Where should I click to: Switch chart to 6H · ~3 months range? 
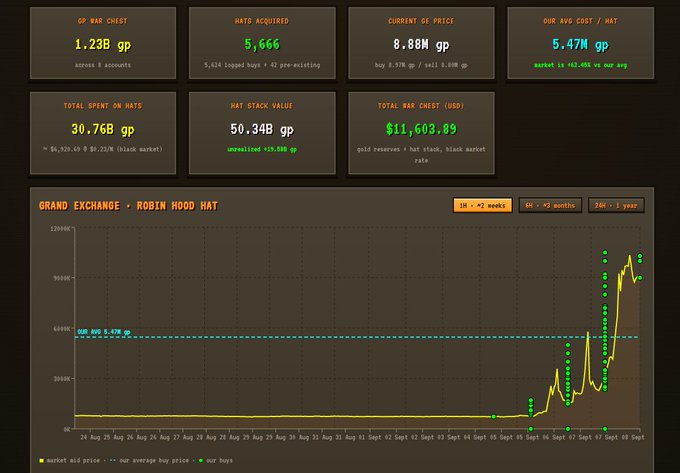click(550, 206)
